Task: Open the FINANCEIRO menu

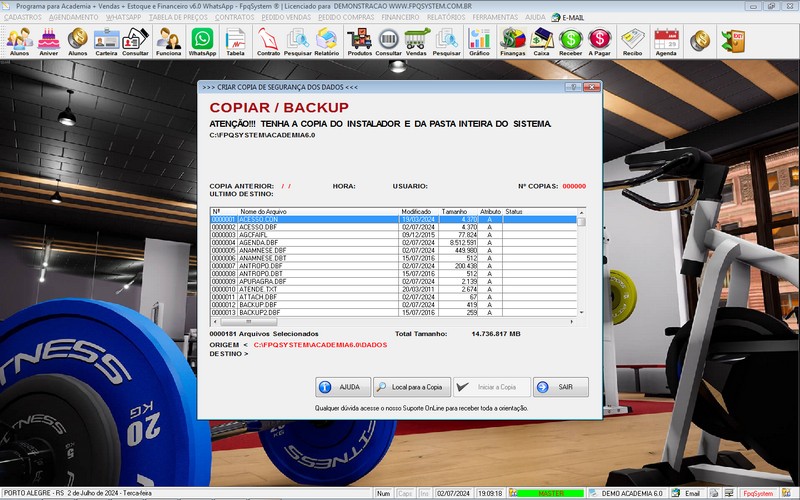Action: tap(400, 17)
